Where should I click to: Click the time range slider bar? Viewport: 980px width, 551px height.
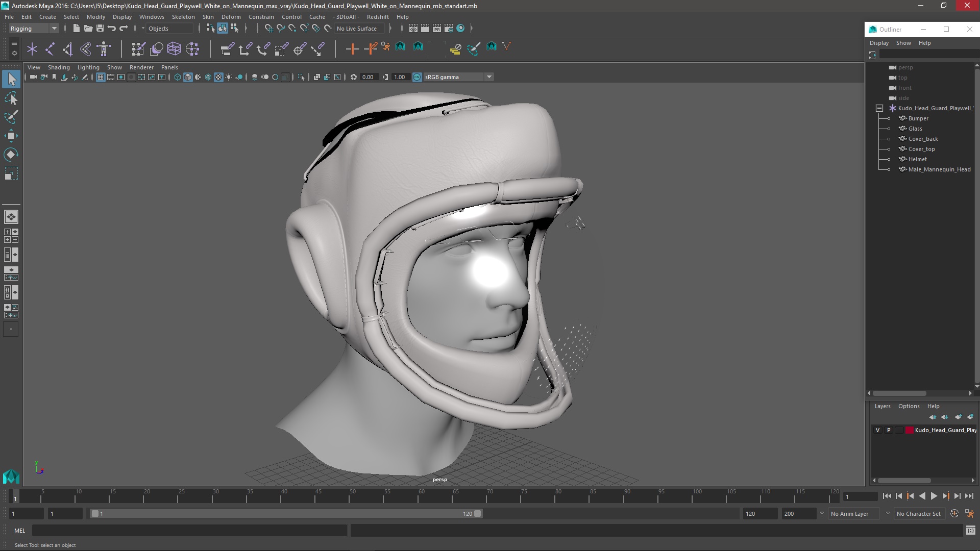coord(286,514)
